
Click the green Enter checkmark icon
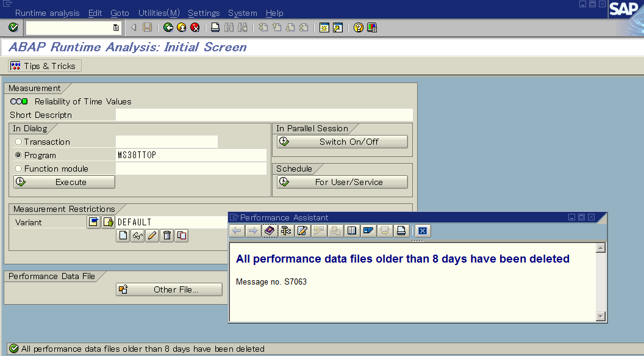point(13,27)
